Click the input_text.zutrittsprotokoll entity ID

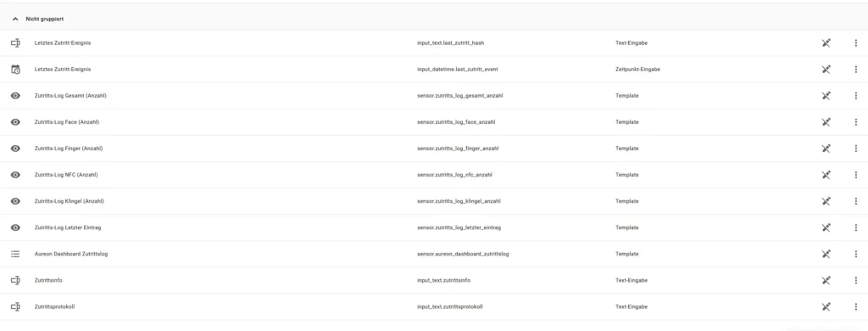point(450,306)
